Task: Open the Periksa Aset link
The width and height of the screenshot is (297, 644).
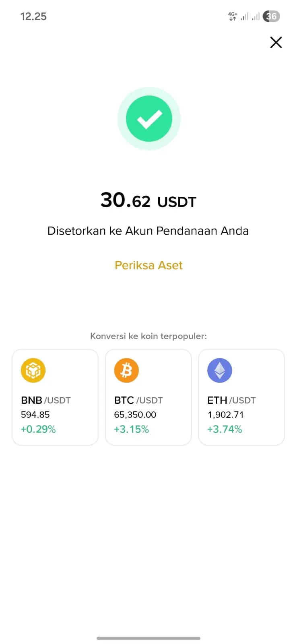Action: 148,265
